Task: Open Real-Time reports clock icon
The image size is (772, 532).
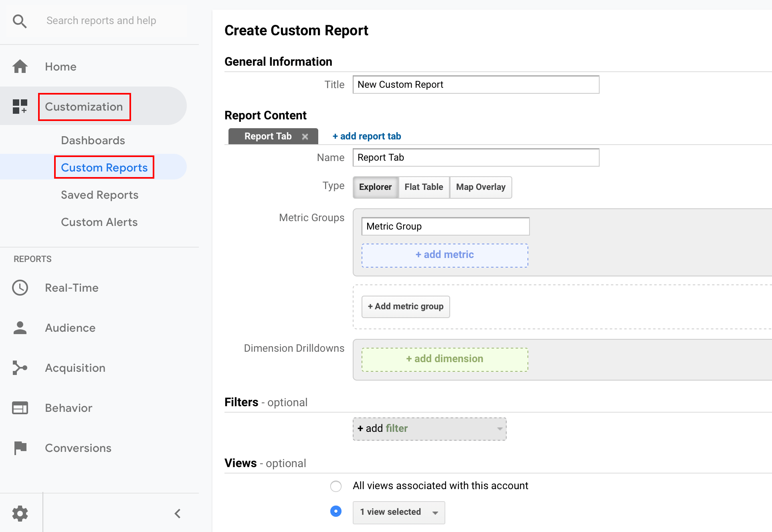Action: 20,288
